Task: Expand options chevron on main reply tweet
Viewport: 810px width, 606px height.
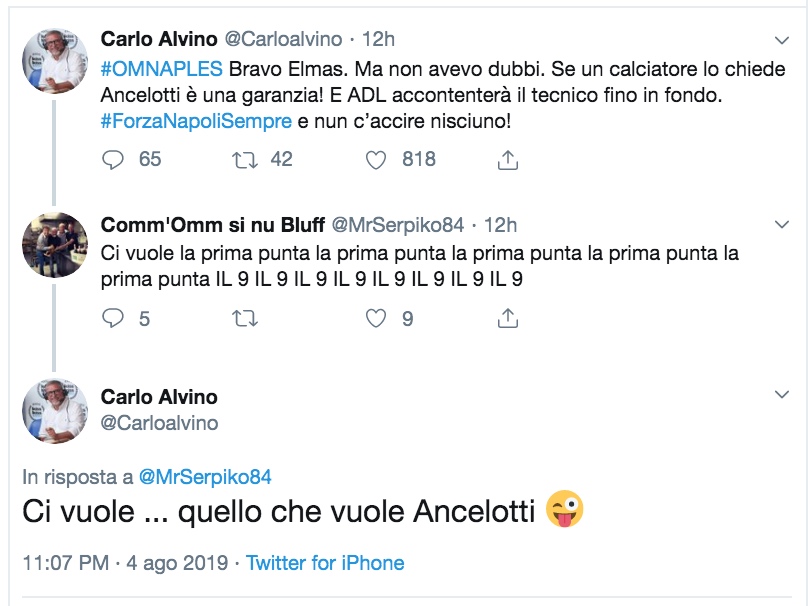Action: click(783, 397)
